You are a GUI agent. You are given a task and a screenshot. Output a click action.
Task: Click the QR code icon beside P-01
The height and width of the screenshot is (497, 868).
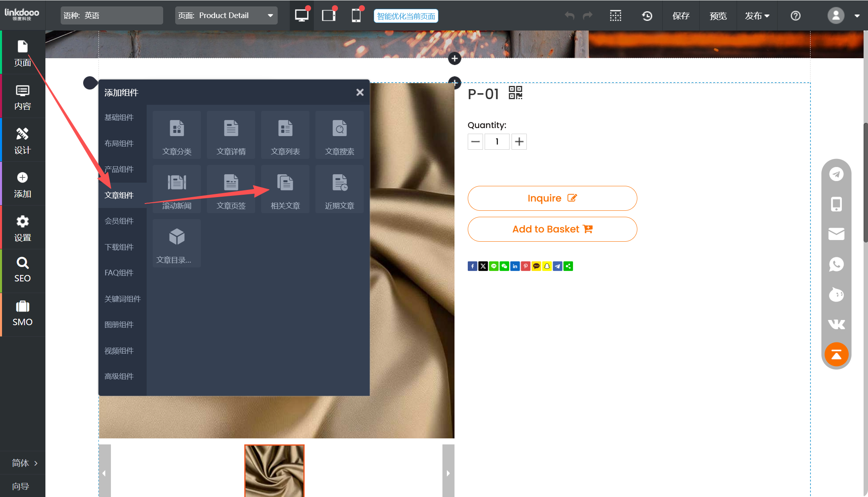515,93
